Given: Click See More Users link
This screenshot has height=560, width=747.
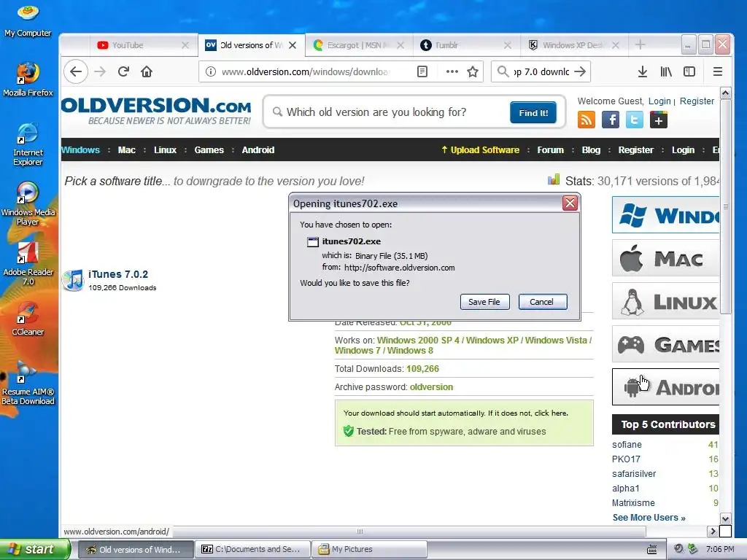Looking at the screenshot, I should click(649, 518).
